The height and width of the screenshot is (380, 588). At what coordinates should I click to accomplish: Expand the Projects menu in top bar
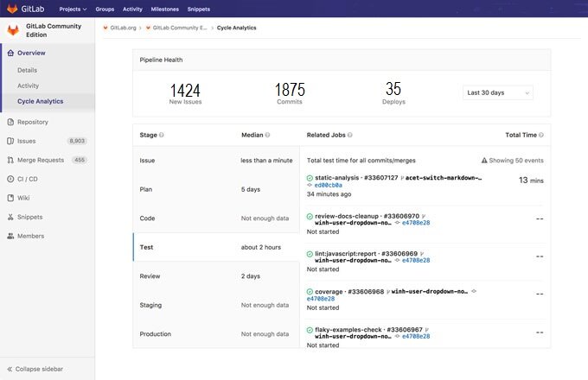73,9
